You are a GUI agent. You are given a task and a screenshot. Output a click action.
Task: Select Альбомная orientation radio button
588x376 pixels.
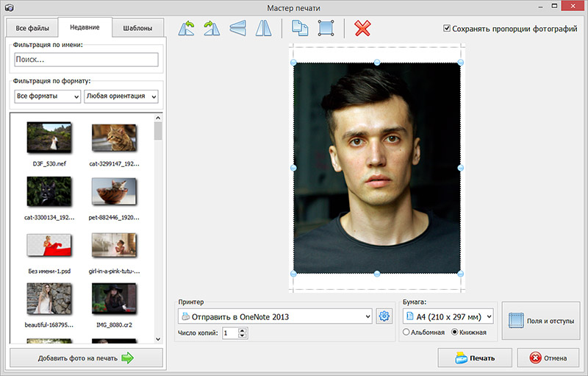406,333
